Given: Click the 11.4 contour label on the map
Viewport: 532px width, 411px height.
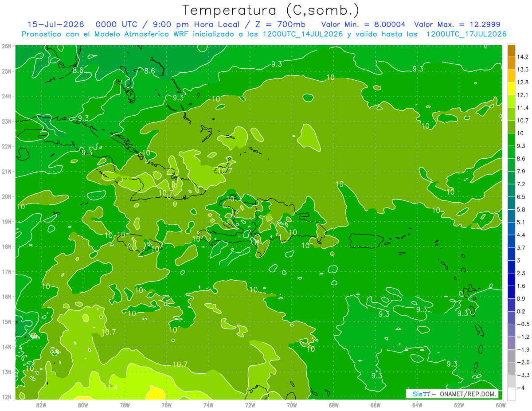Looking at the screenshot, I should [x=110, y=388].
